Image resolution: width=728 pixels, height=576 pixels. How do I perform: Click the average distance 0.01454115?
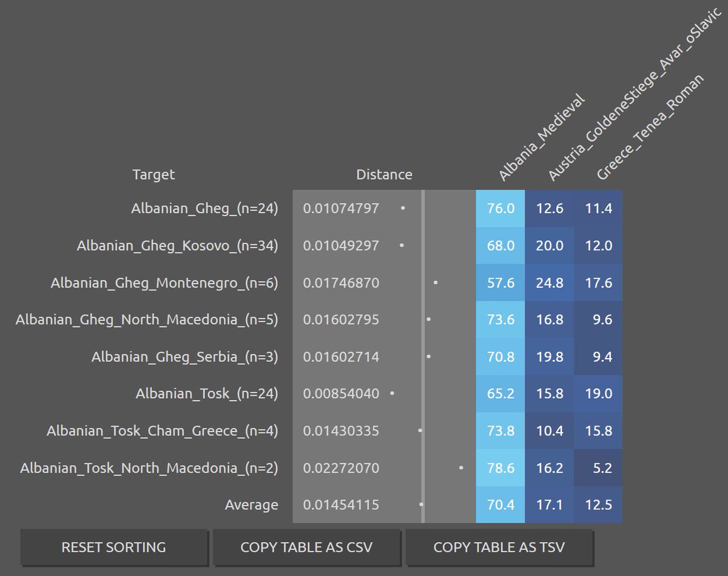(x=341, y=505)
